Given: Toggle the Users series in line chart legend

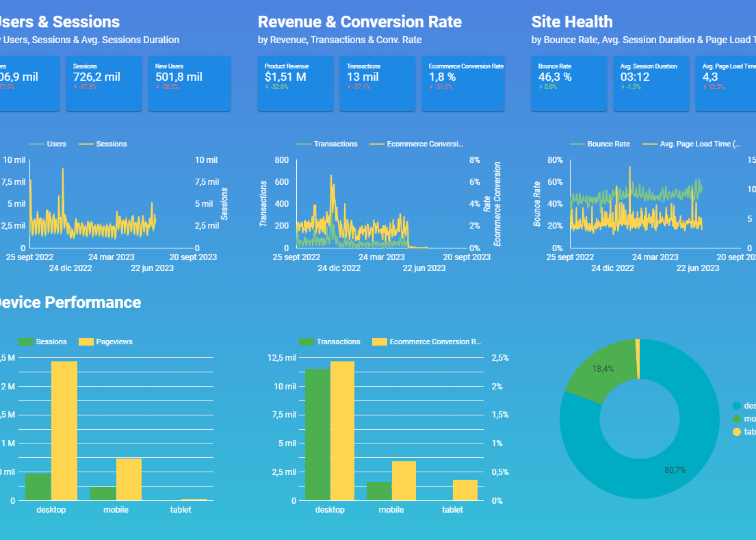Looking at the screenshot, I should (x=48, y=144).
